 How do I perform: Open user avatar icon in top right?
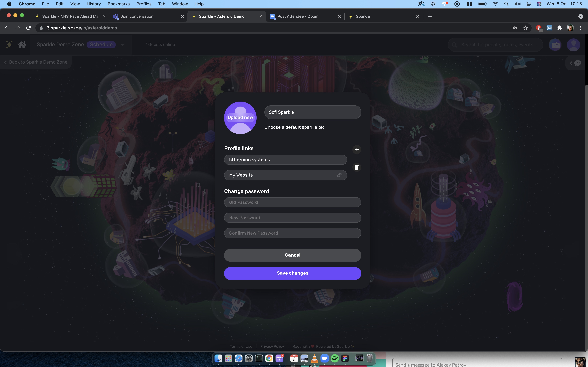(x=573, y=45)
